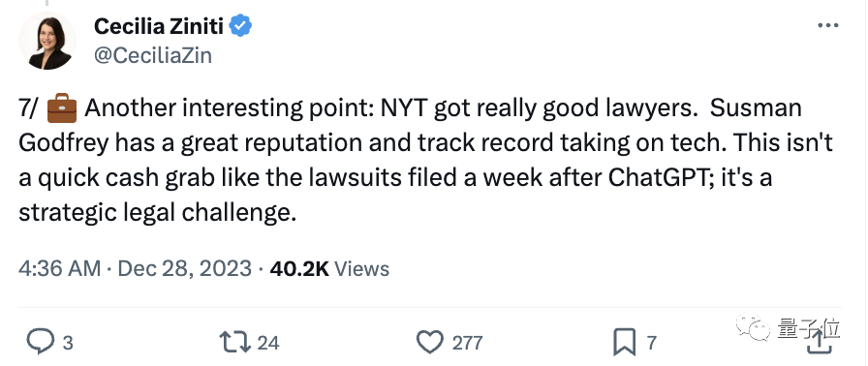Image resolution: width=868 pixels, height=366 pixels.
Task: View the 40.2K Views analytics
Action: tap(329, 269)
